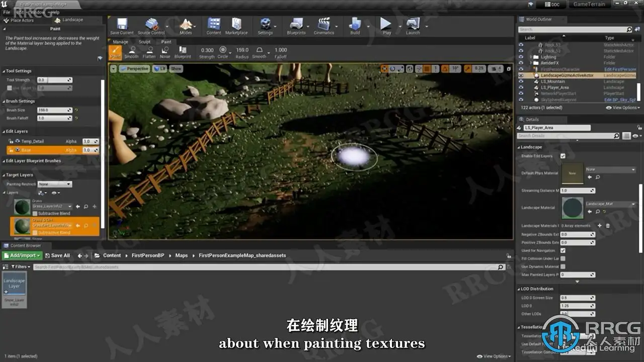The width and height of the screenshot is (644, 362).
Task: Open the Landscape_Mat material dropdown
Action: (x=611, y=204)
